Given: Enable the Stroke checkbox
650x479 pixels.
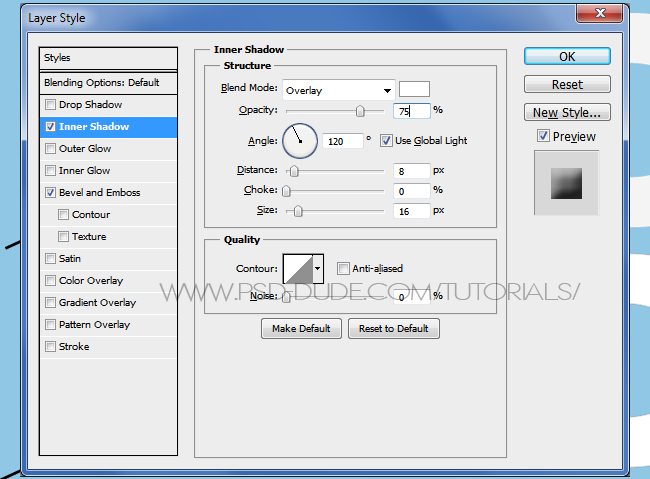Looking at the screenshot, I should tap(51, 346).
